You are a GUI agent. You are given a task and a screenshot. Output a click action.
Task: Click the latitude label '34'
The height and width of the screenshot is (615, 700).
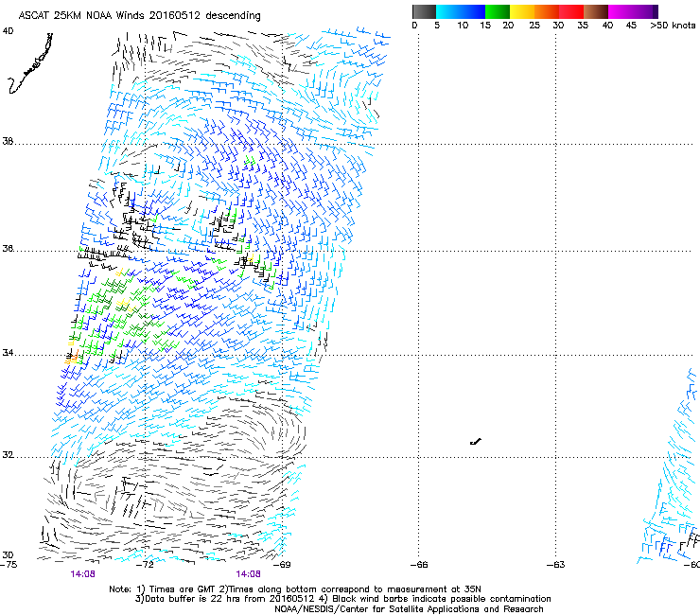coord(8,353)
